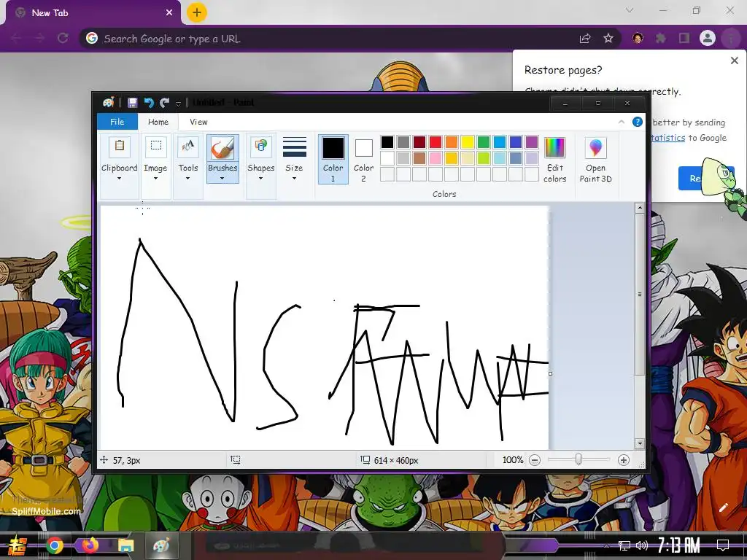
Task: Click the scroll up arrow on Paint scrollbar
Action: (x=640, y=208)
